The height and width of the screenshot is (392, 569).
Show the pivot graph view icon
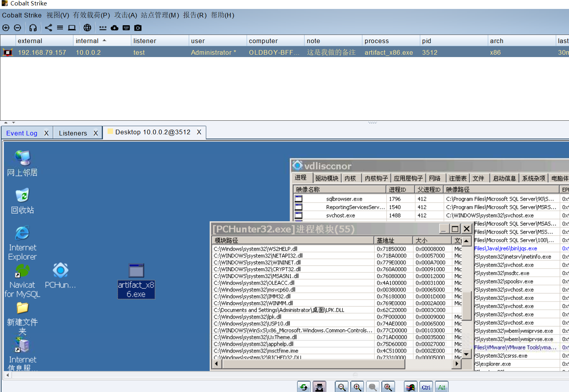click(x=49, y=28)
